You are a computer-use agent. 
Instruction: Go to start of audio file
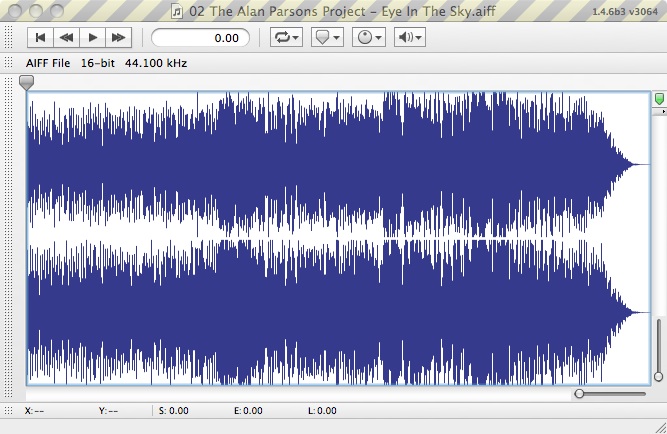(40, 37)
